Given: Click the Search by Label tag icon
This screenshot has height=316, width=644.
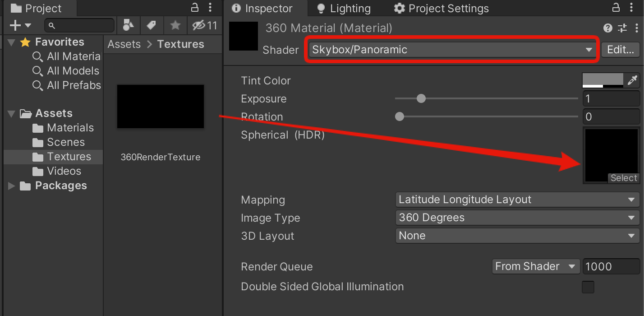Looking at the screenshot, I should point(152,26).
